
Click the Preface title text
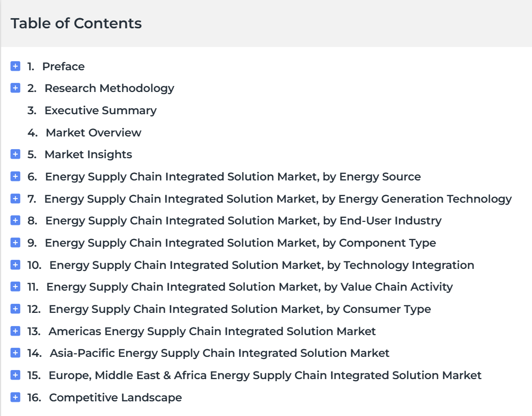pos(64,67)
